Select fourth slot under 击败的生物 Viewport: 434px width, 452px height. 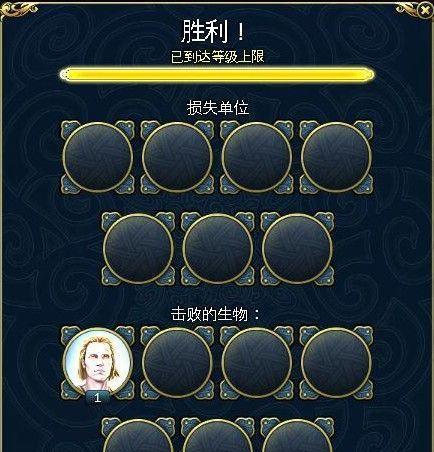click(x=336, y=362)
